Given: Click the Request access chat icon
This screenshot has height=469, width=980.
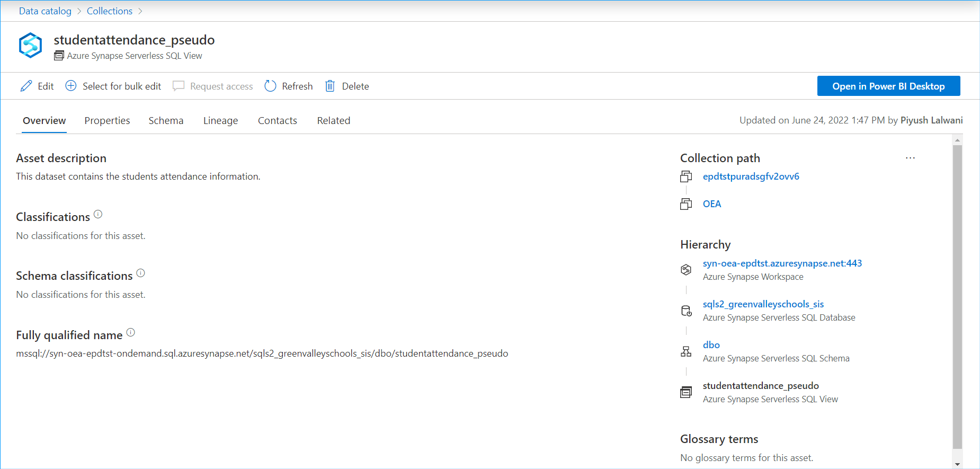Looking at the screenshot, I should point(179,86).
